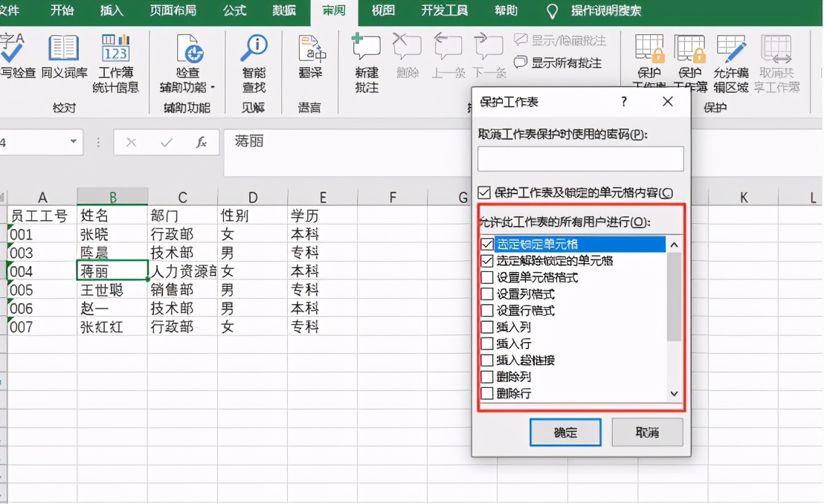
Task: Open the Thesaurus (同义词库) tool
Action: pos(64,56)
